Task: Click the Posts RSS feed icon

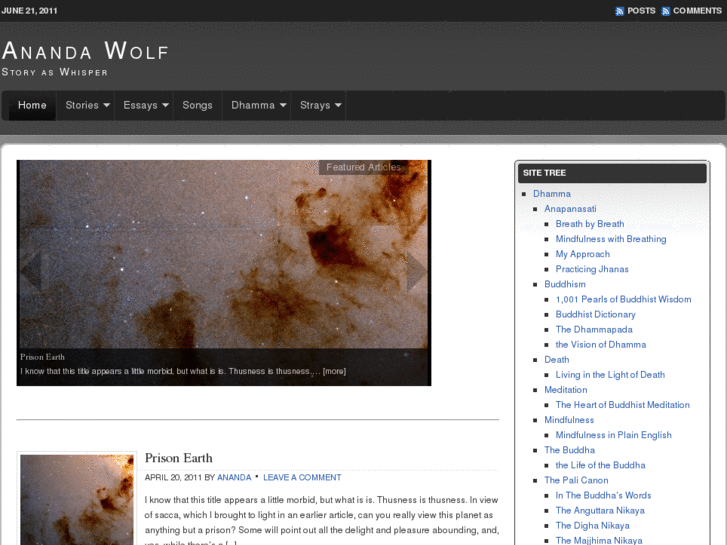Action: tap(619, 11)
